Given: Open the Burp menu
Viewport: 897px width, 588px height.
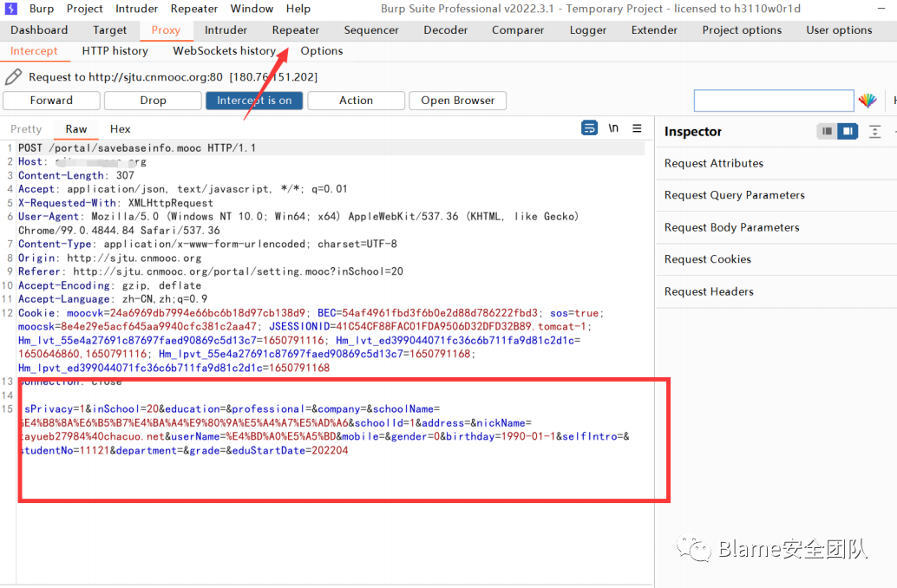Looking at the screenshot, I should click(x=41, y=9).
